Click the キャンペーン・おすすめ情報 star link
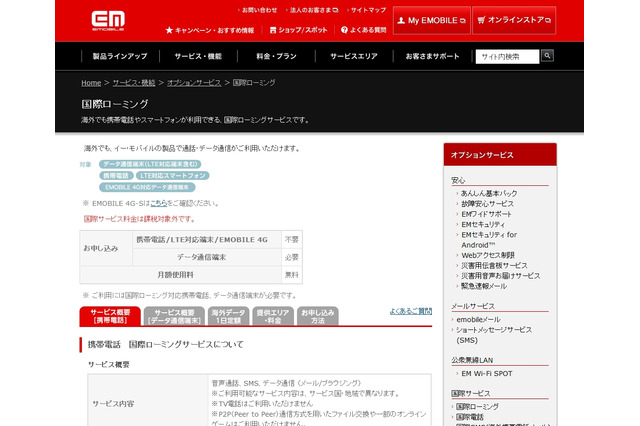This screenshot has height=426, width=640. pyautogui.click(x=210, y=30)
